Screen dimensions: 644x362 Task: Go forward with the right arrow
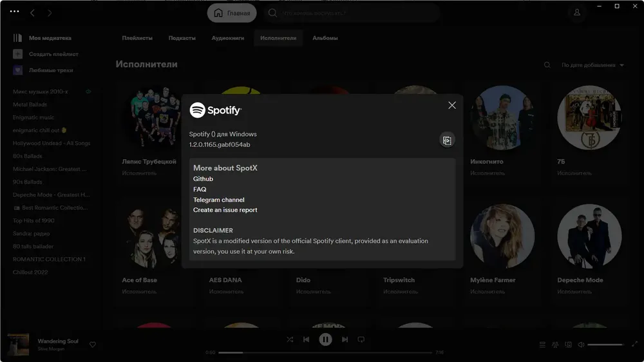50,13
